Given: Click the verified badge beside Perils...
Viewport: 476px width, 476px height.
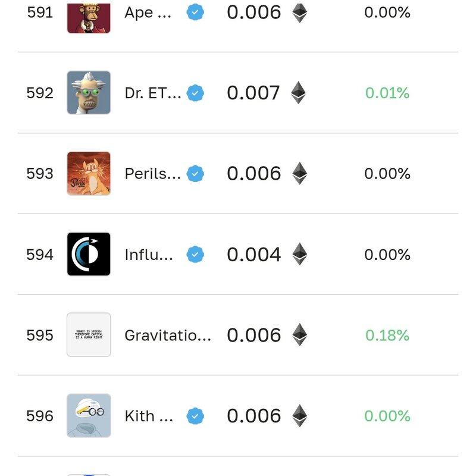Looking at the screenshot, I should [x=195, y=174].
